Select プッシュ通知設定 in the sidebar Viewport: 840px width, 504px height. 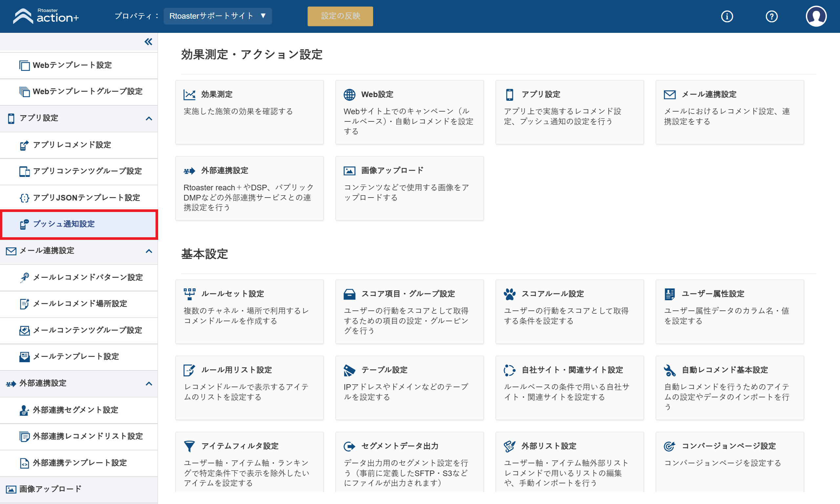(79, 224)
